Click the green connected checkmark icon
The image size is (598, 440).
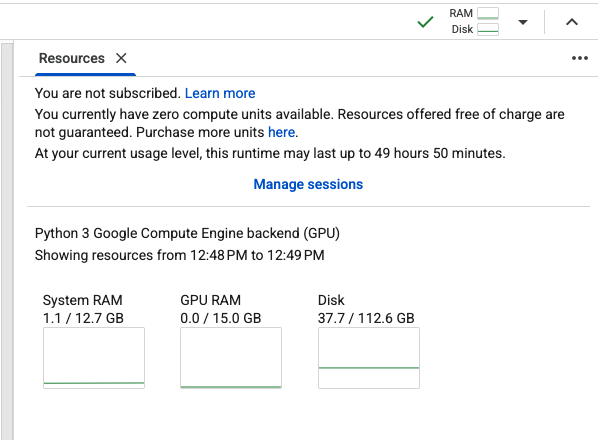[x=426, y=22]
